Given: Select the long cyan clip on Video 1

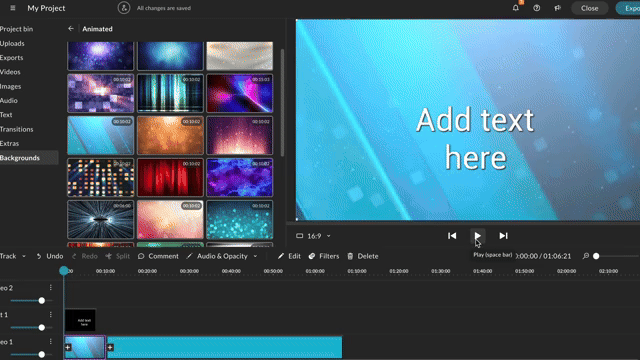Looking at the screenshot, I should point(224,347).
